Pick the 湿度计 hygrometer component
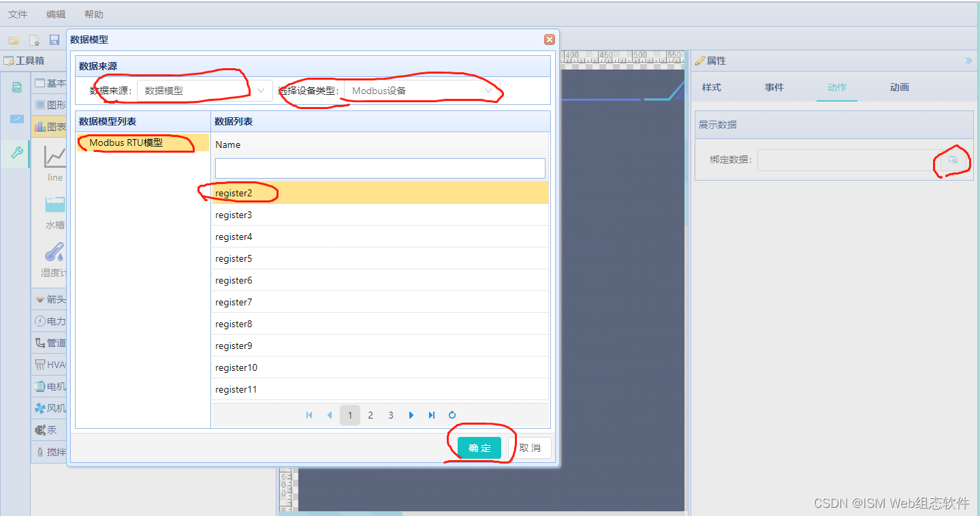The width and height of the screenshot is (980, 516). tap(54, 260)
